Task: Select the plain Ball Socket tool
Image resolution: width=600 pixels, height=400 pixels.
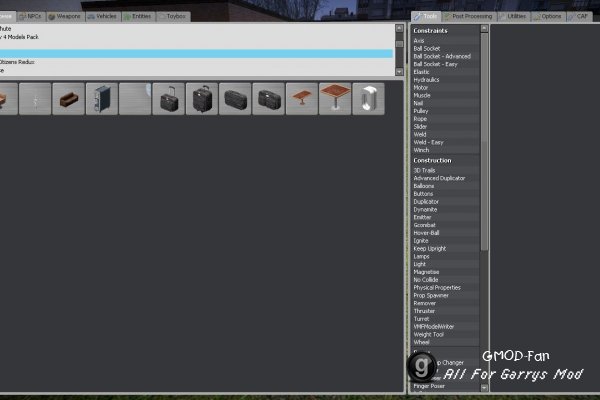Action: [445, 49]
